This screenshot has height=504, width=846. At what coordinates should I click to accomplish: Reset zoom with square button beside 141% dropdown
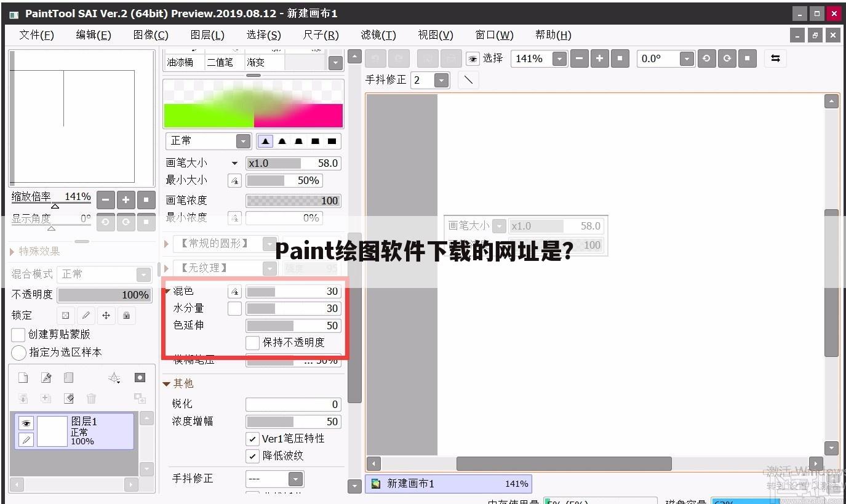(x=620, y=58)
